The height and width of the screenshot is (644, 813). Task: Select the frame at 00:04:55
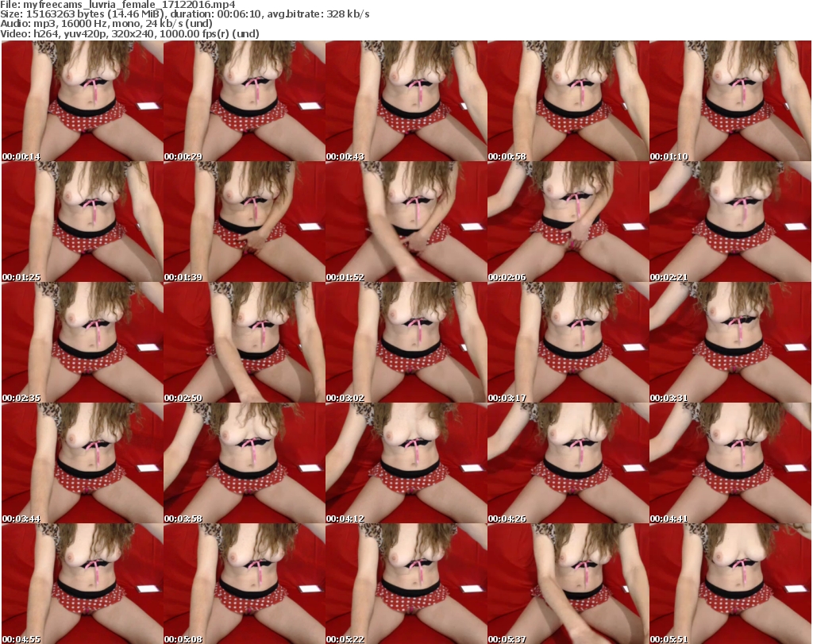point(82,584)
